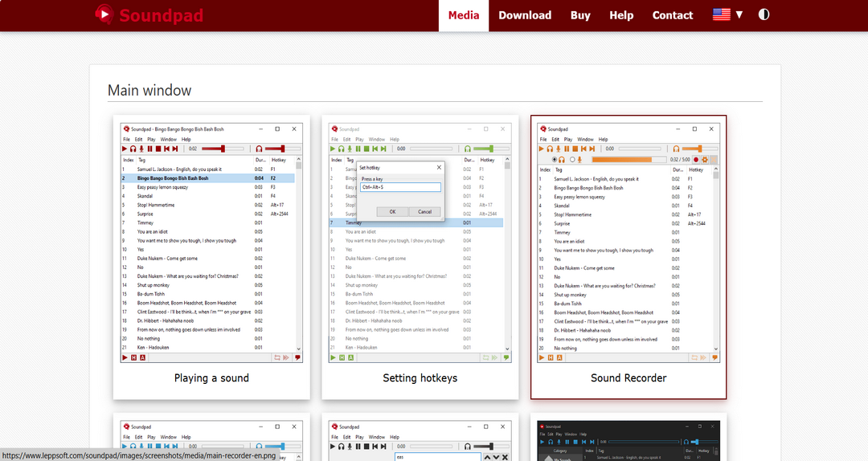
Task: Expand the language selector dropdown arrow
Action: (739, 14)
